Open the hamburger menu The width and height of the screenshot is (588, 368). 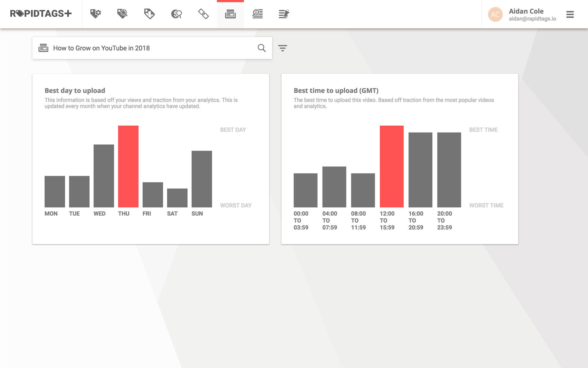point(570,14)
